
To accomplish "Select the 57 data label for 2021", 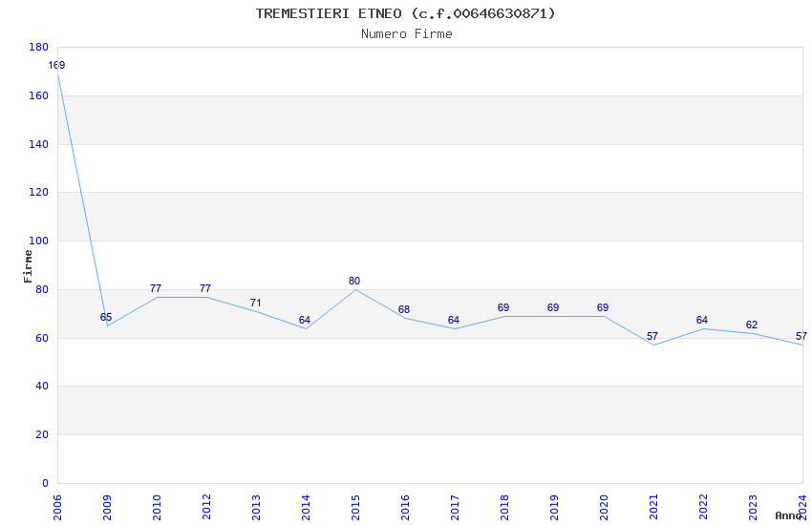I will 652,336.
